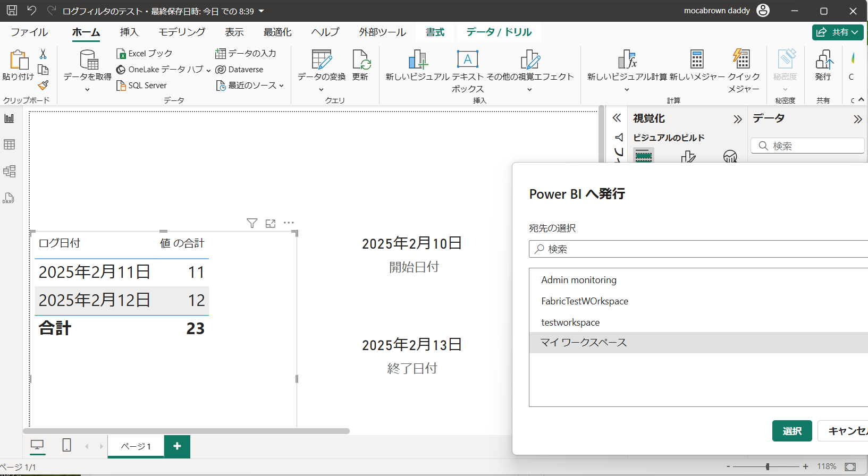Click focus mode icon on table visual
Screen dimensions: 868x476
pos(271,223)
